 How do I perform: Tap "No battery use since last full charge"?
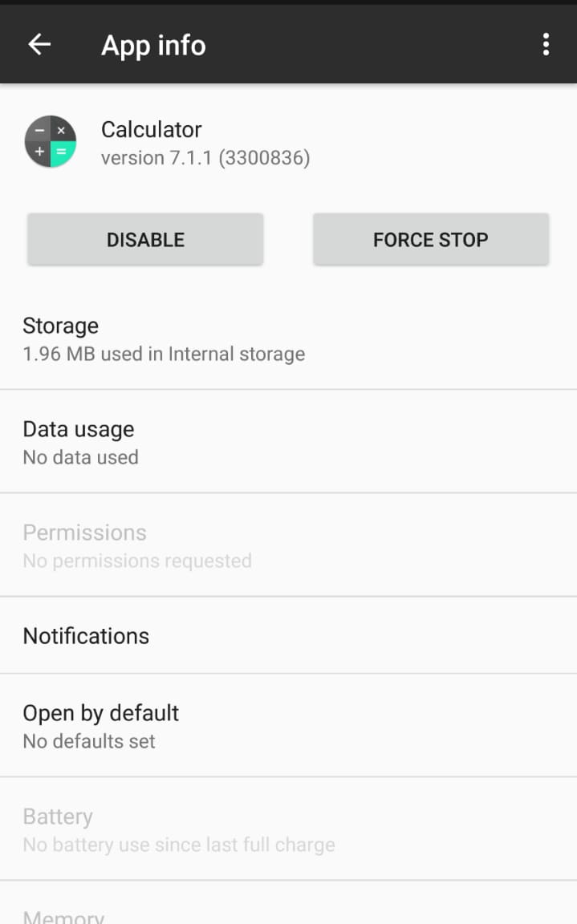click(x=179, y=845)
